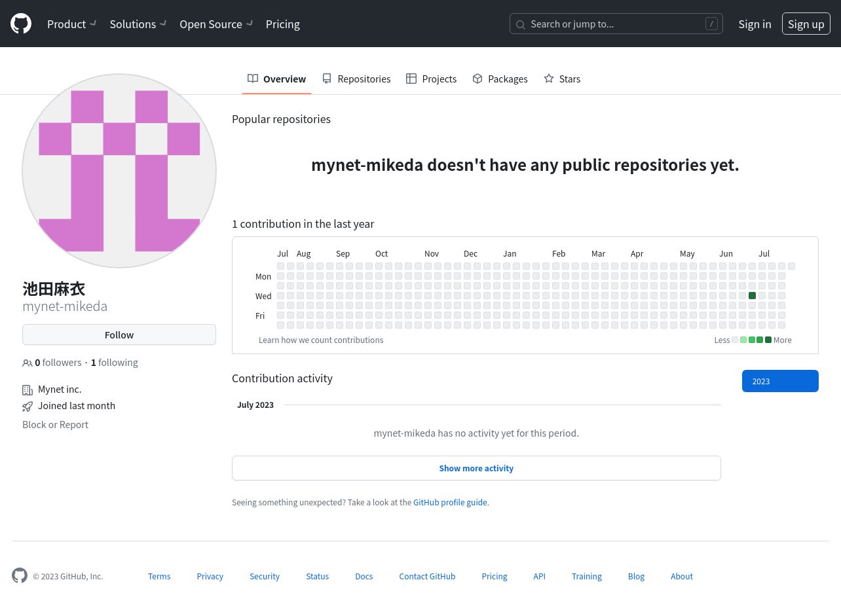Click the Packages box icon
This screenshot has height=616, width=841.
click(477, 79)
